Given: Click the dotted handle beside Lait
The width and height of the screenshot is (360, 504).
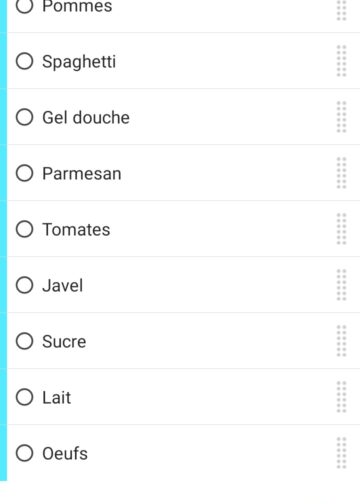Looking at the screenshot, I should 342,397.
